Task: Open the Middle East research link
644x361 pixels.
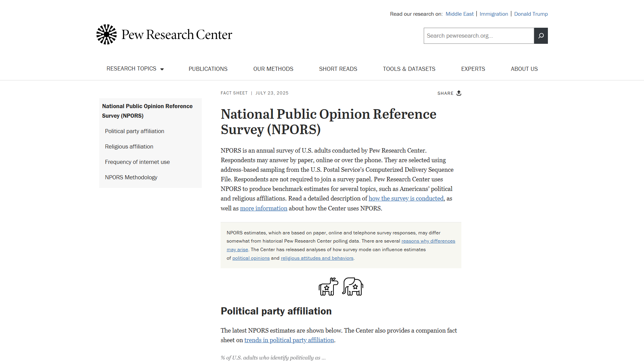Action: click(459, 14)
